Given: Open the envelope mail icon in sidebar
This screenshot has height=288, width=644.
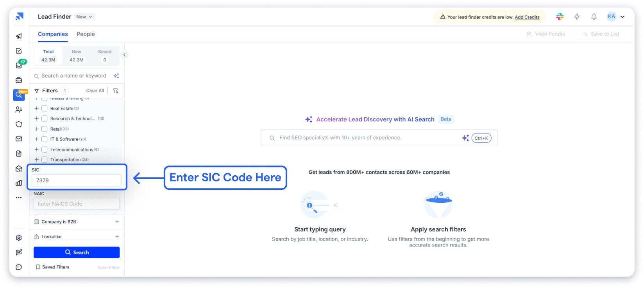Looking at the screenshot, I should pos(19,139).
